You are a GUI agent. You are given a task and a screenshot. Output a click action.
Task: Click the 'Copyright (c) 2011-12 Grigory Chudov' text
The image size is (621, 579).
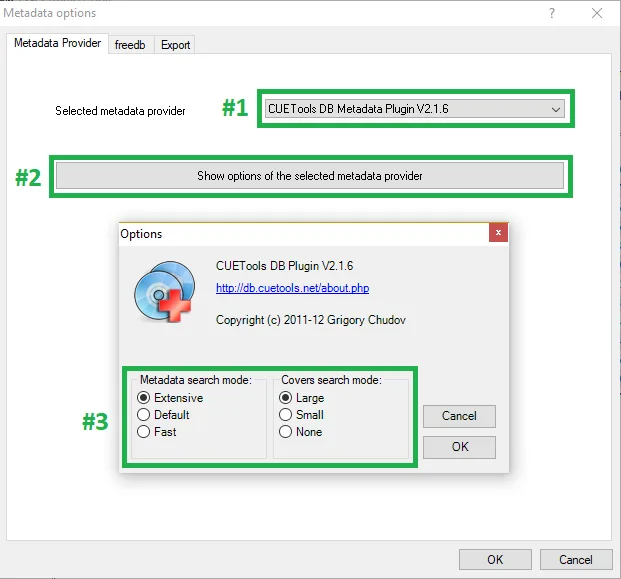(x=310, y=320)
